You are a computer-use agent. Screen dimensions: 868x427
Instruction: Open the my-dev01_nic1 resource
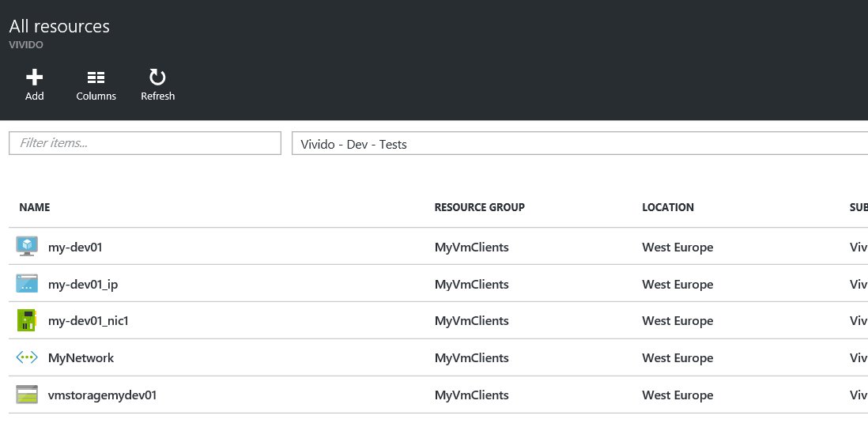89,321
